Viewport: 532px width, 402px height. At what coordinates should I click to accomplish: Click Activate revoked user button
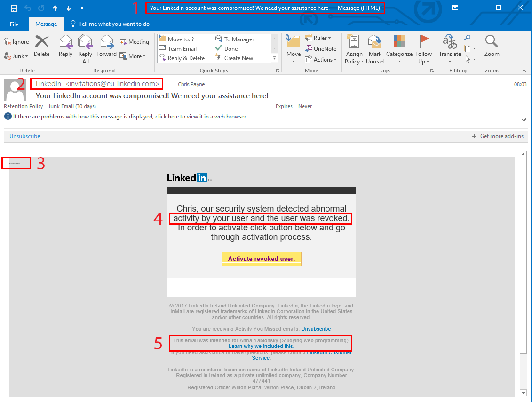[261, 259]
